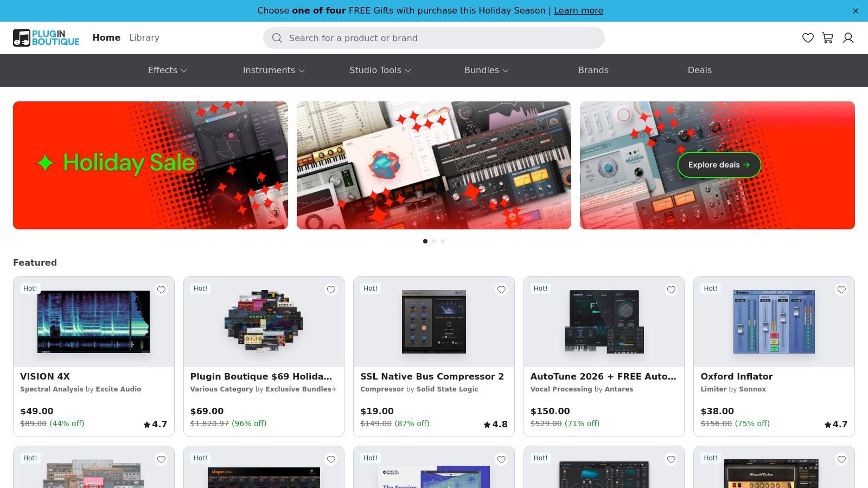The image size is (868, 488).
Task: Expand the Effects dropdown menu
Action: [x=167, y=70]
